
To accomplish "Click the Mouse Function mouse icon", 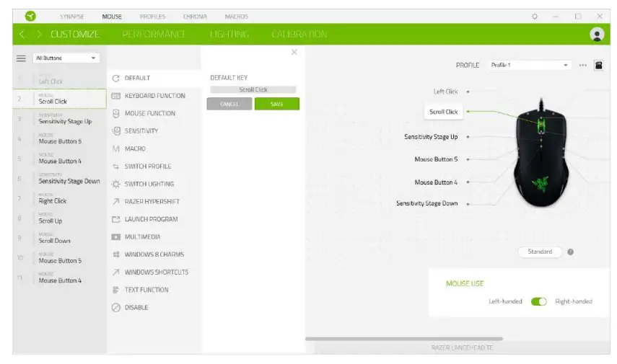I will point(115,114).
